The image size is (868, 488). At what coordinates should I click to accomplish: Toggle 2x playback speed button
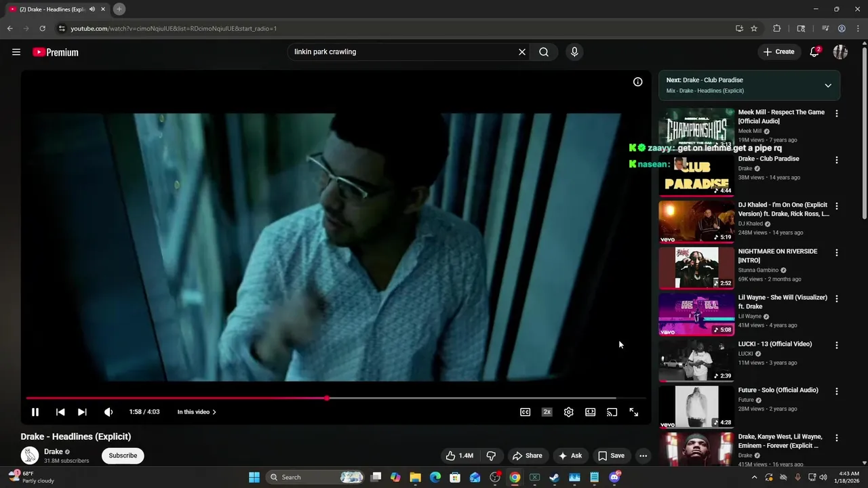547,412
